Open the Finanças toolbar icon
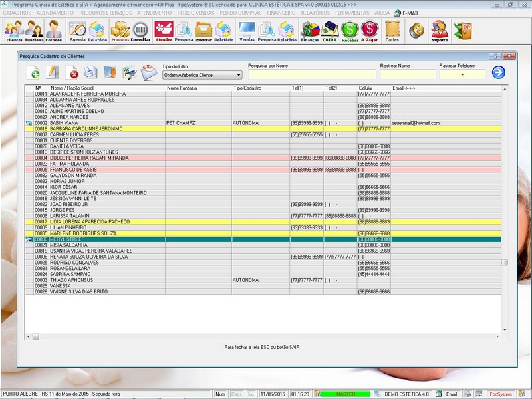Screen dimensions: 532x399 pyautogui.click(x=310, y=31)
